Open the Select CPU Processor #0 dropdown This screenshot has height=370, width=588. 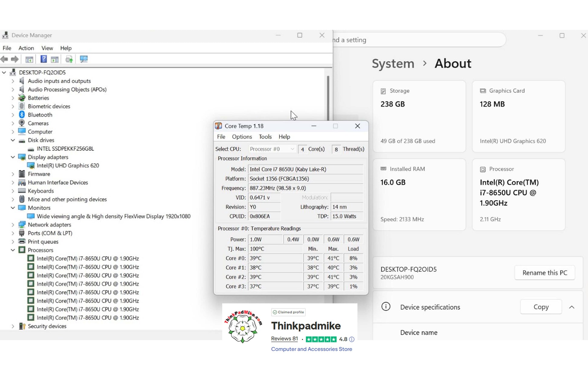272,149
